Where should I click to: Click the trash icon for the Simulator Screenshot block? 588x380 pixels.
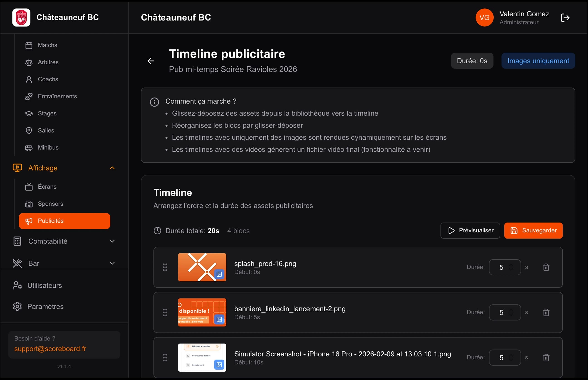[x=546, y=358]
